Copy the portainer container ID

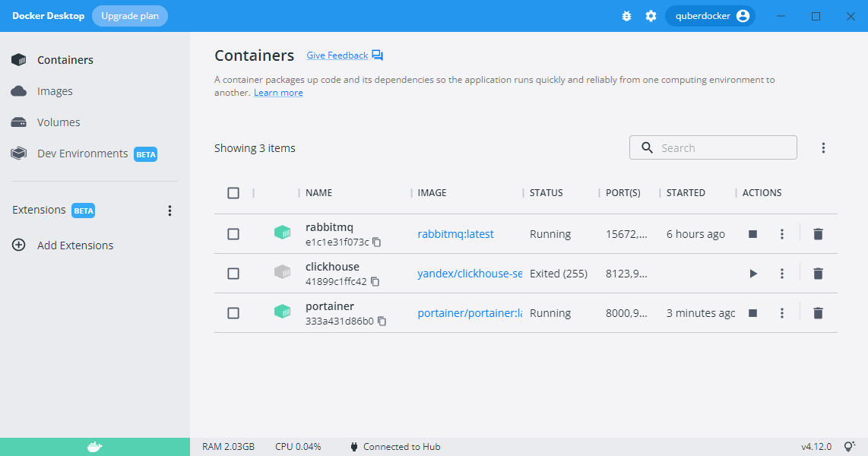382,321
